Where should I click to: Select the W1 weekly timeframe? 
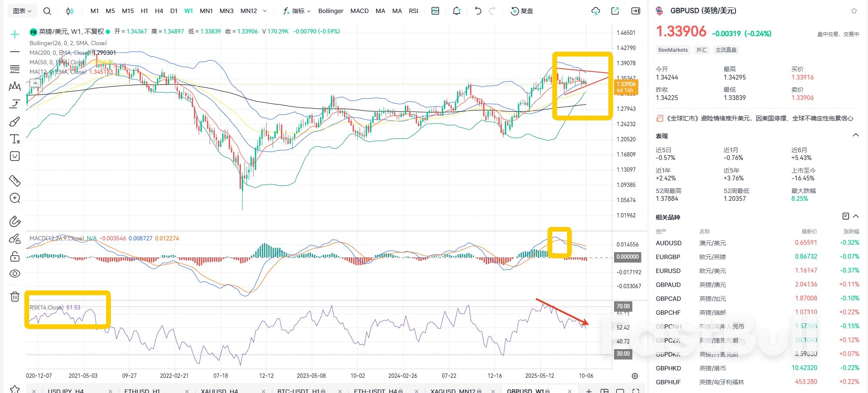point(188,11)
